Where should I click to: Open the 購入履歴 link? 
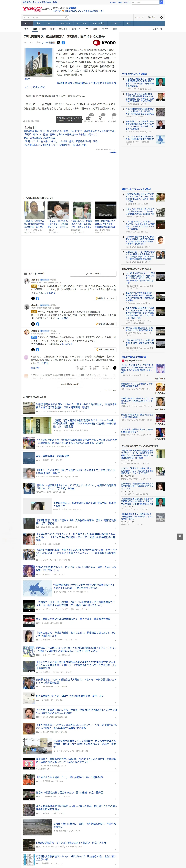pos(152,17)
